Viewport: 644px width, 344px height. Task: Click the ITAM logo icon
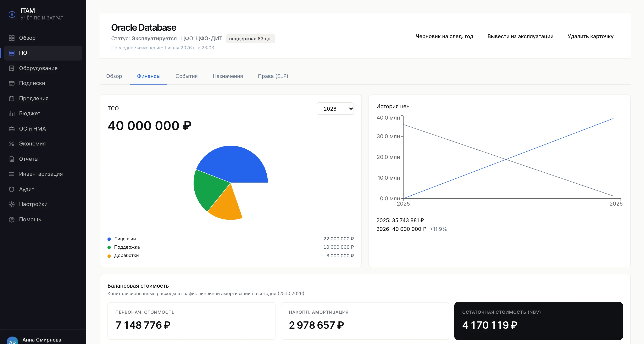(x=12, y=15)
